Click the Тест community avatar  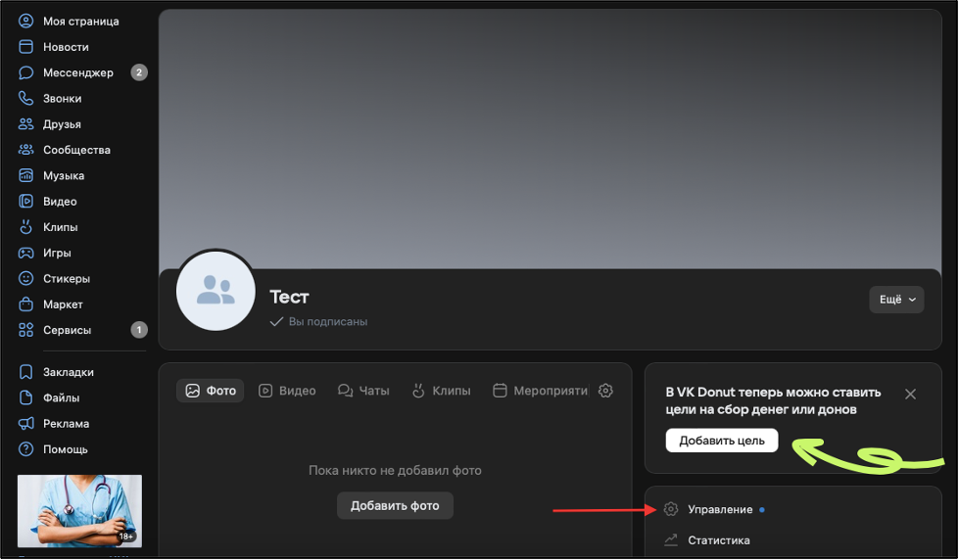click(216, 291)
